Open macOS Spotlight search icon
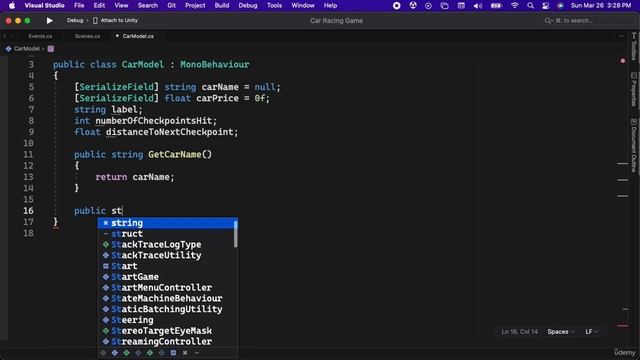Viewport: 640px width, 360px height. [x=530, y=5]
